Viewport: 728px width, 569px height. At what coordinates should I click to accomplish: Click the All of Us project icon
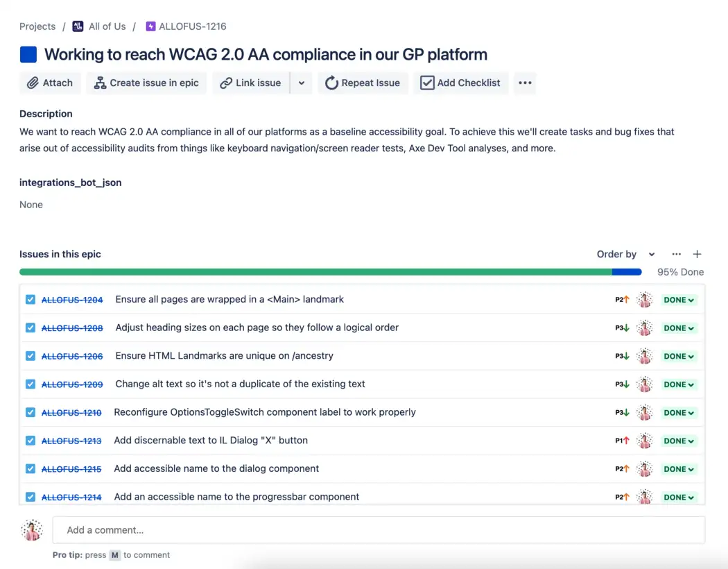pos(78,26)
